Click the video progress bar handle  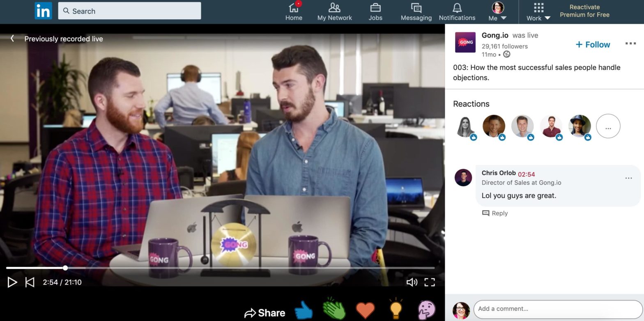point(65,268)
